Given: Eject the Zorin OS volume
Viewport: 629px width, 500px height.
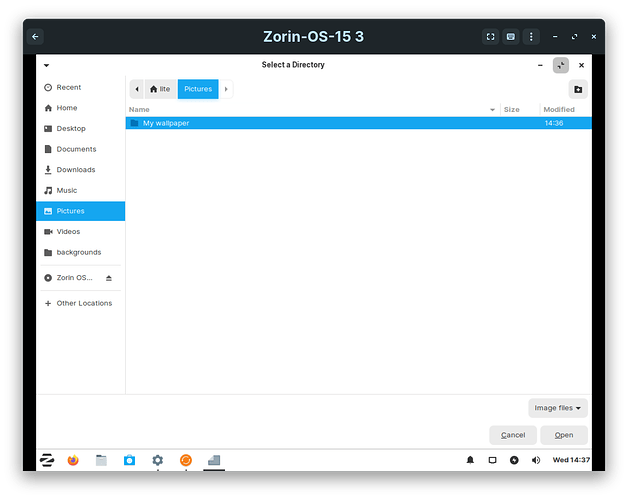Looking at the screenshot, I should click(x=109, y=278).
